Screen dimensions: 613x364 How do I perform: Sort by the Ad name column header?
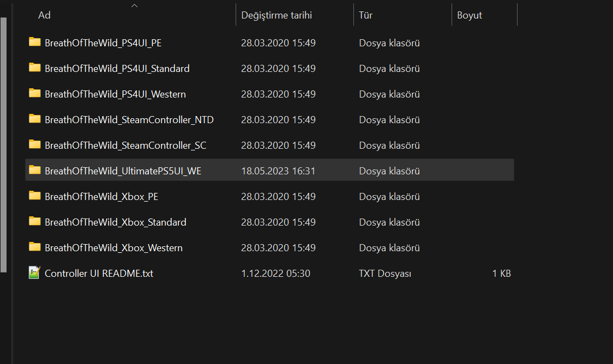tap(45, 15)
